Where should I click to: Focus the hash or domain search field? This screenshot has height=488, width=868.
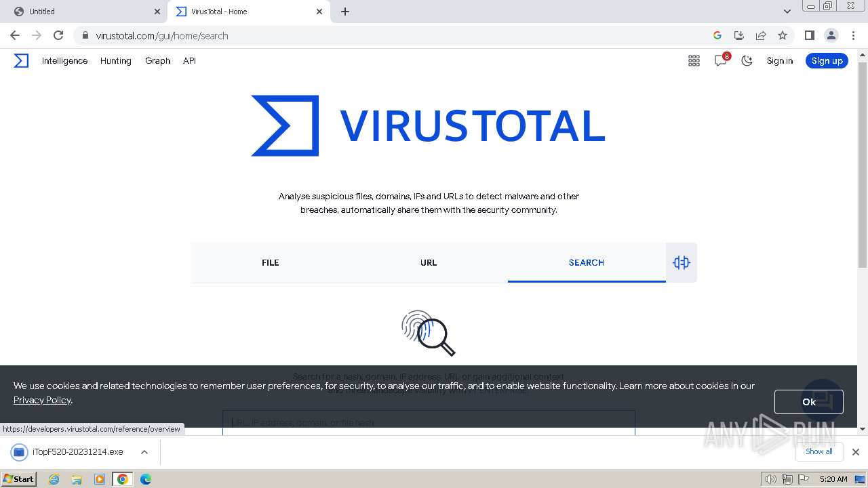click(x=429, y=422)
